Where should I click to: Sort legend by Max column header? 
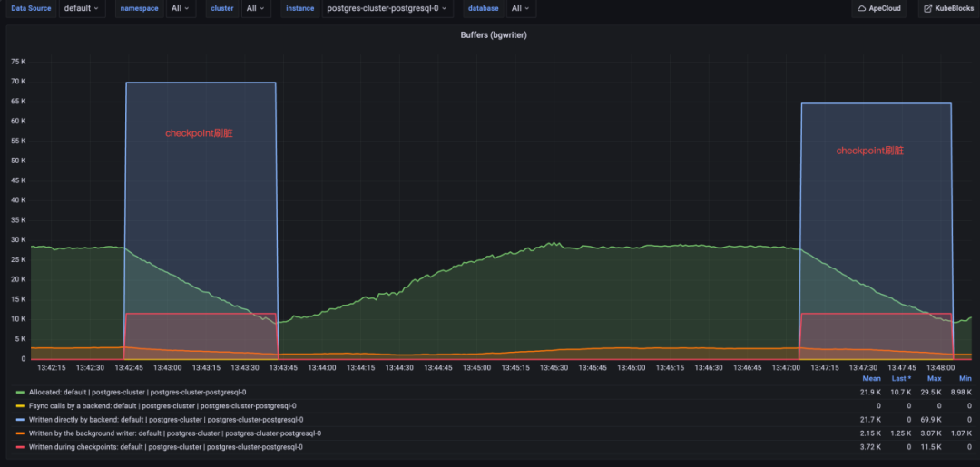coord(935,378)
